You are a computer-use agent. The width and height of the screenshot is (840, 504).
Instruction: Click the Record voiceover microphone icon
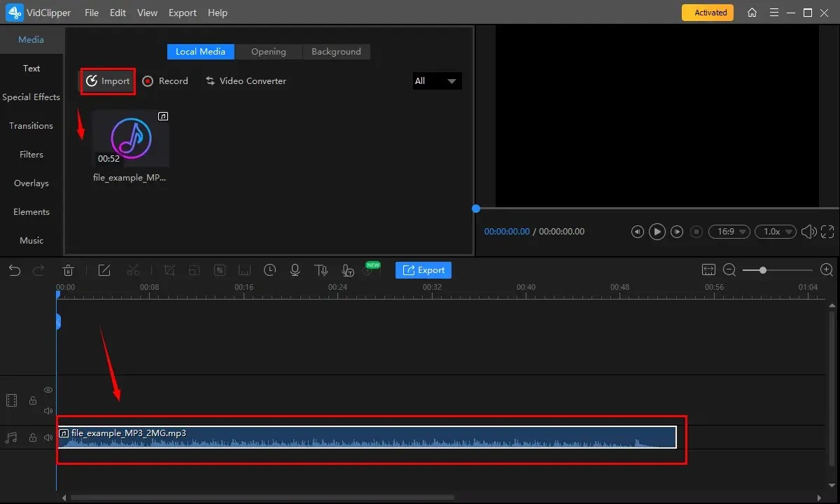click(295, 269)
